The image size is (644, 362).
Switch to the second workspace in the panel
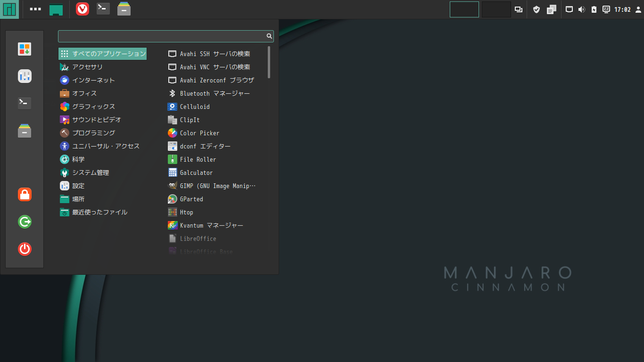(x=496, y=9)
